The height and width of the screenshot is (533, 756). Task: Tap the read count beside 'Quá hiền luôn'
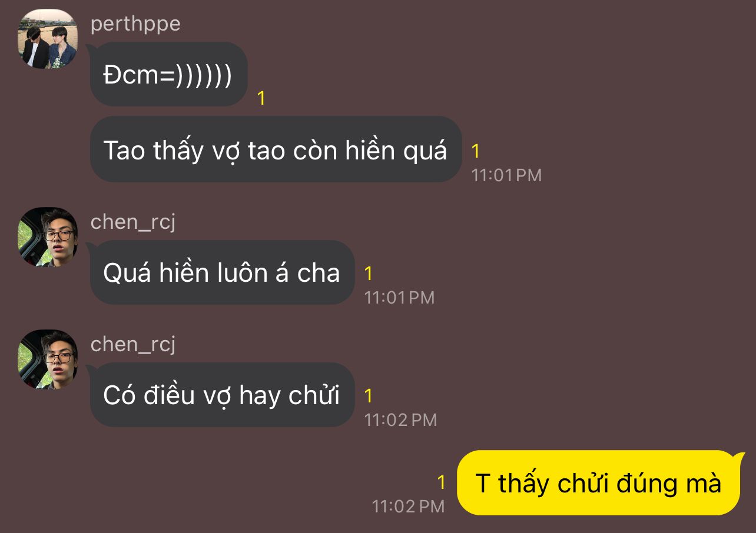click(x=369, y=274)
